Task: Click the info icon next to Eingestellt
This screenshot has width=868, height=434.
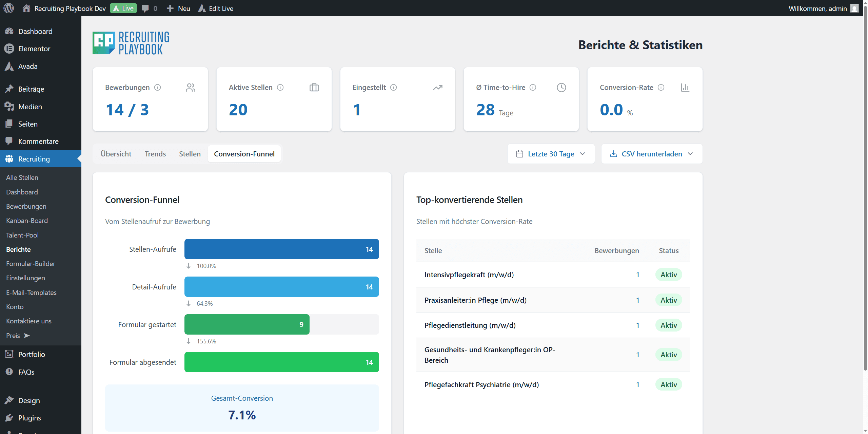Action: click(393, 88)
